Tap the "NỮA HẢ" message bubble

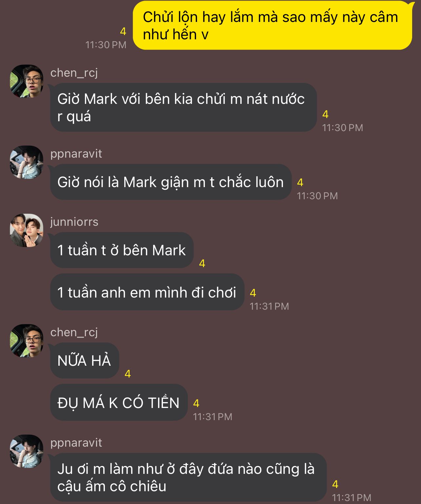coord(85,360)
